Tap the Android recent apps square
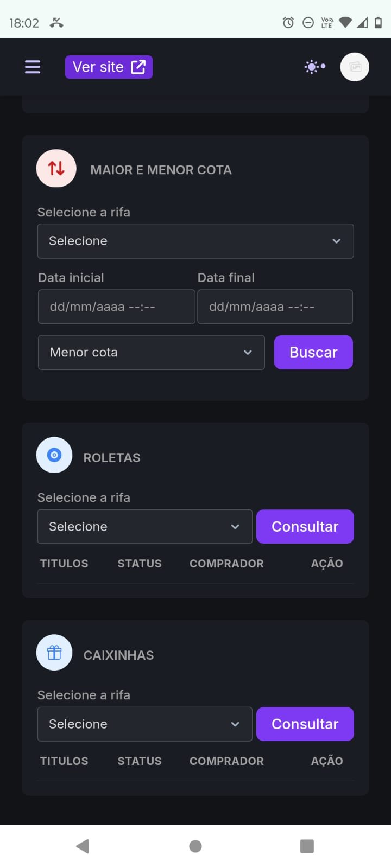 coord(307,846)
